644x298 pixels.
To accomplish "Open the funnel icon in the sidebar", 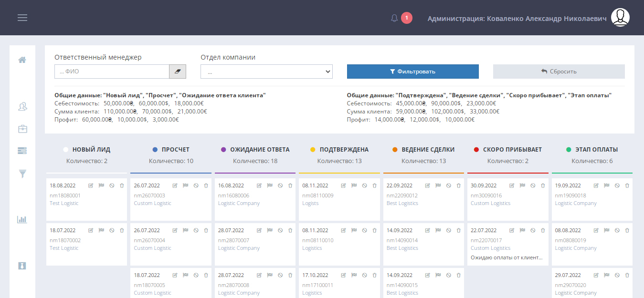I will (22, 174).
